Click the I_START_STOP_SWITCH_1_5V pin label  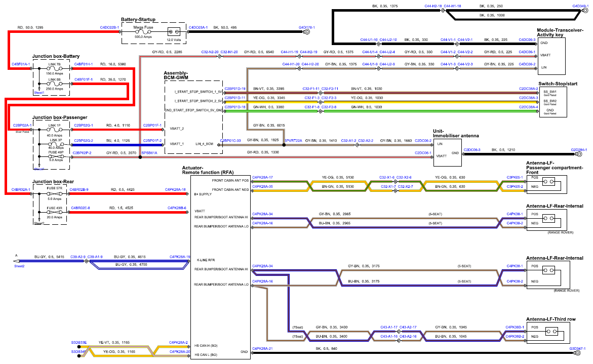tap(198, 92)
